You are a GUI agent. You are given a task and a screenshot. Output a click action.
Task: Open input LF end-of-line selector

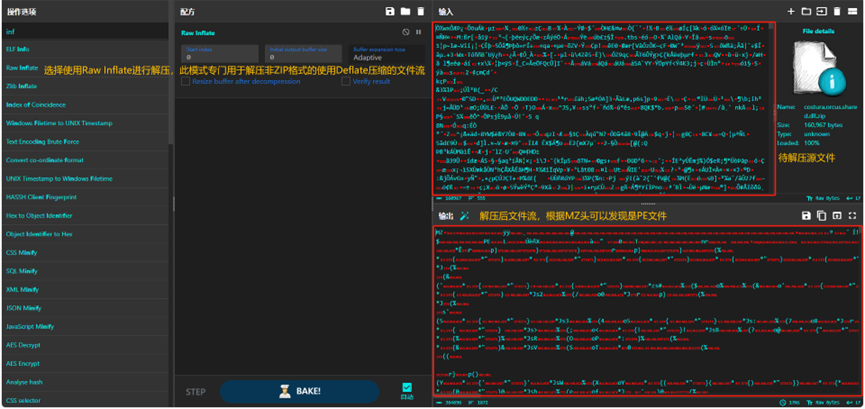click(x=852, y=198)
